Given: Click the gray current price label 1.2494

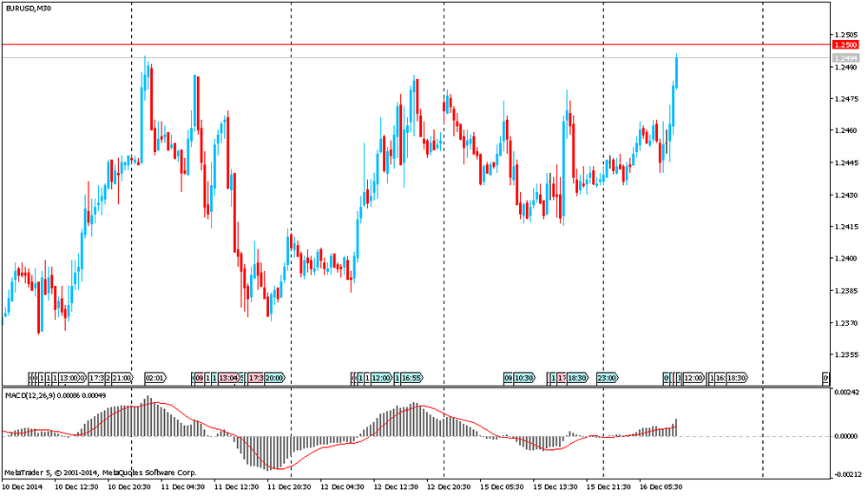Looking at the screenshot, I should [x=845, y=58].
